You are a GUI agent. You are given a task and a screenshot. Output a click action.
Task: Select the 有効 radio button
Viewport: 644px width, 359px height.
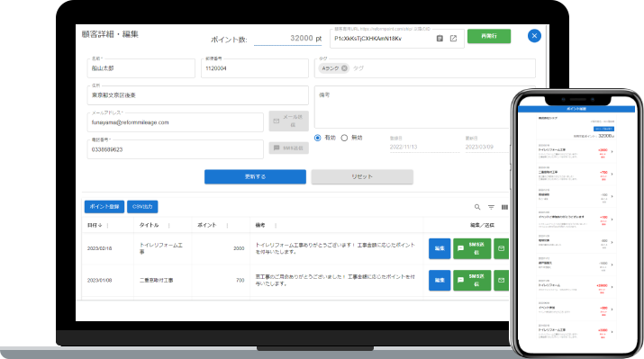click(317, 138)
